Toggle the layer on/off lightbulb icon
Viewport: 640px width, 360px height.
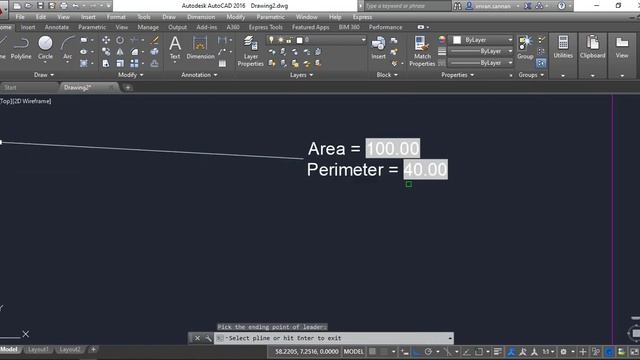(x=271, y=40)
